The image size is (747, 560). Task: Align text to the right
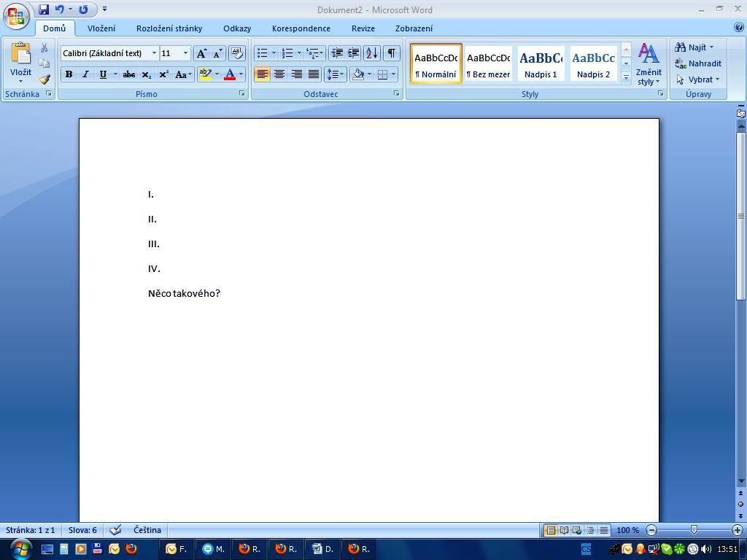(x=296, y=74)
